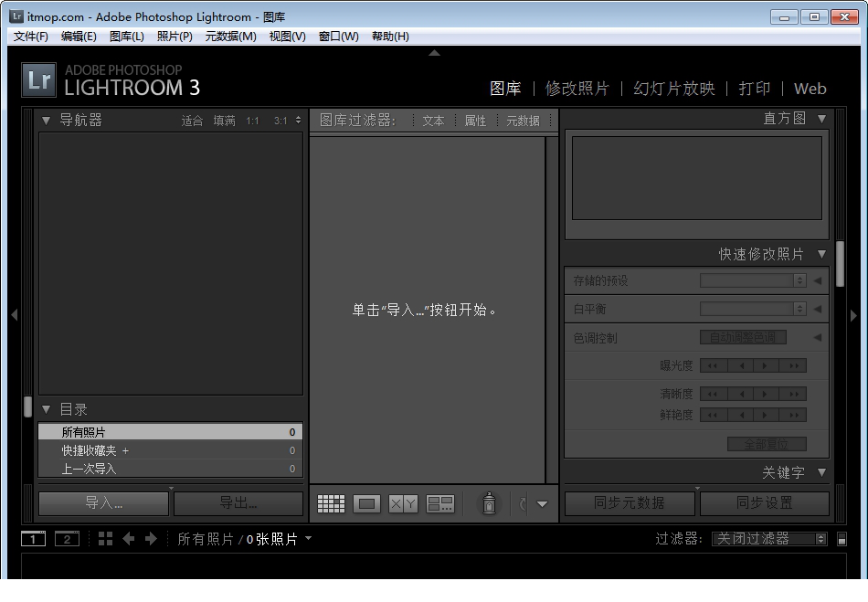The height and width of the screenshot is (602, 868).
Task: Open the 照片(P) menu
Action: point(175,37)
